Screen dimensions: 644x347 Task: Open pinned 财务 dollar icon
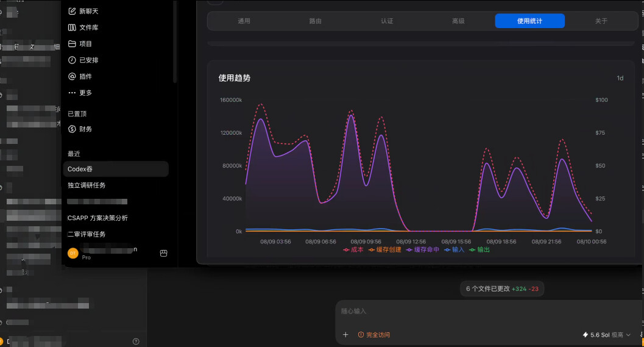pyautogui.click(x=72, y=129)
